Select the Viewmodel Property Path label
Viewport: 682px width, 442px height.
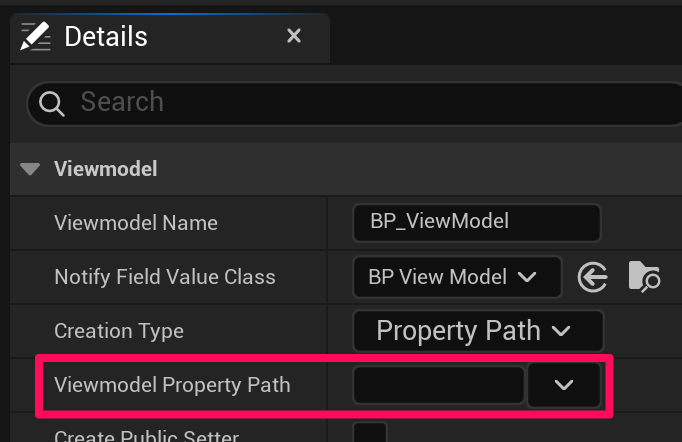point(172,384)
